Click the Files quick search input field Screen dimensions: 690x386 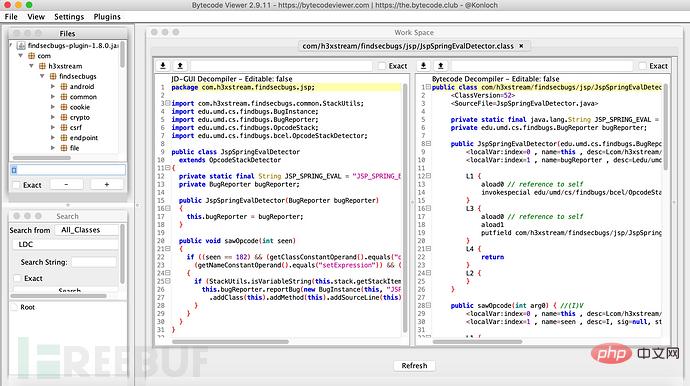click(x=67, y=170)
